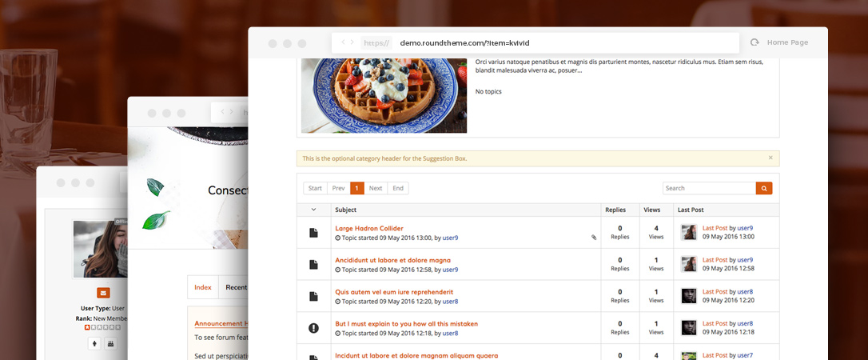
Task: Go to Start page in pagination
Action: (315, 188)
